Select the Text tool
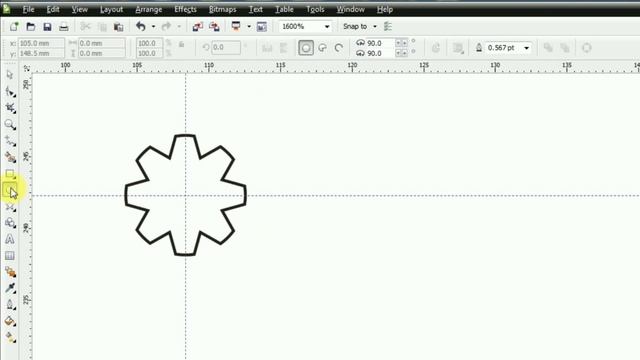Image resolution: width=640 pixels, height=360 pixels. [x=10, y=239]
